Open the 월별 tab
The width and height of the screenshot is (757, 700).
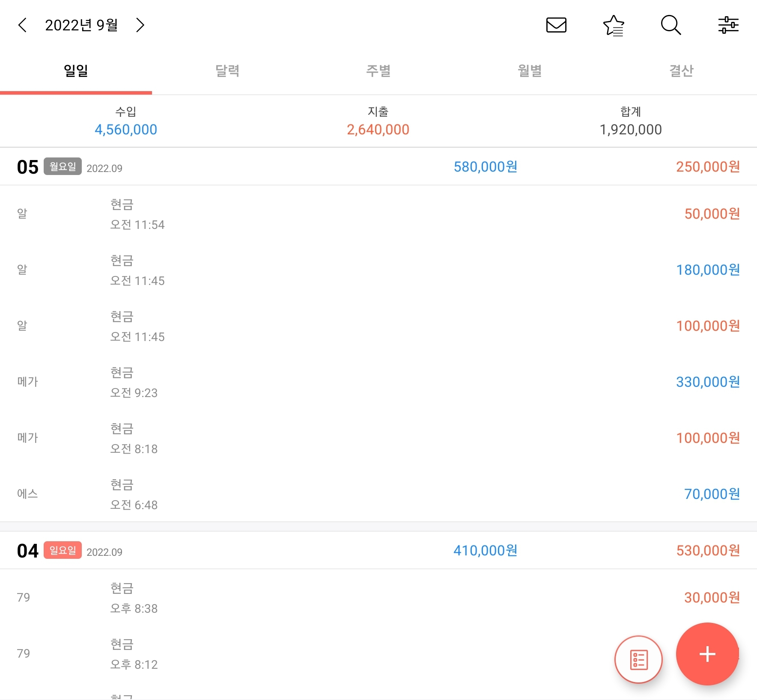point(530,71)
